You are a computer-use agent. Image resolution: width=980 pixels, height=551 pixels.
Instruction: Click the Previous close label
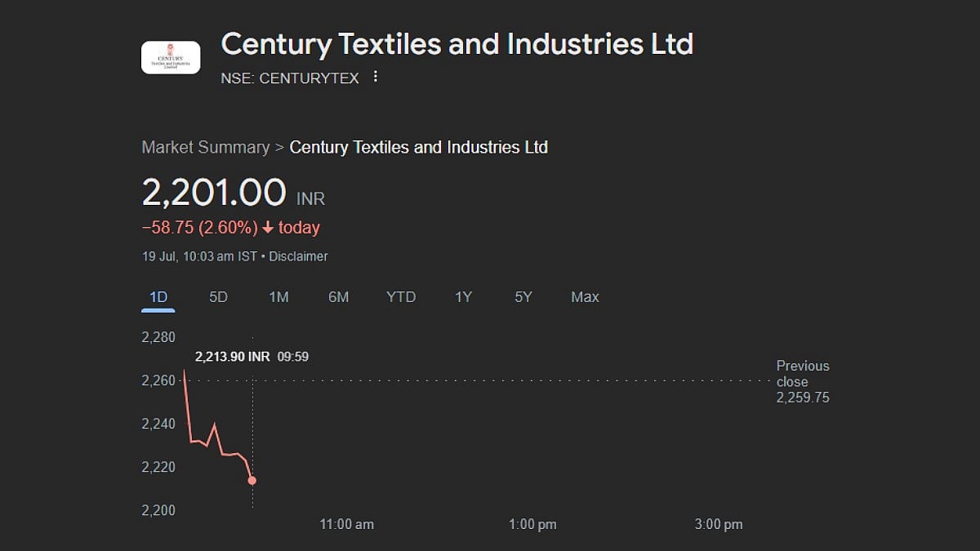802,374
